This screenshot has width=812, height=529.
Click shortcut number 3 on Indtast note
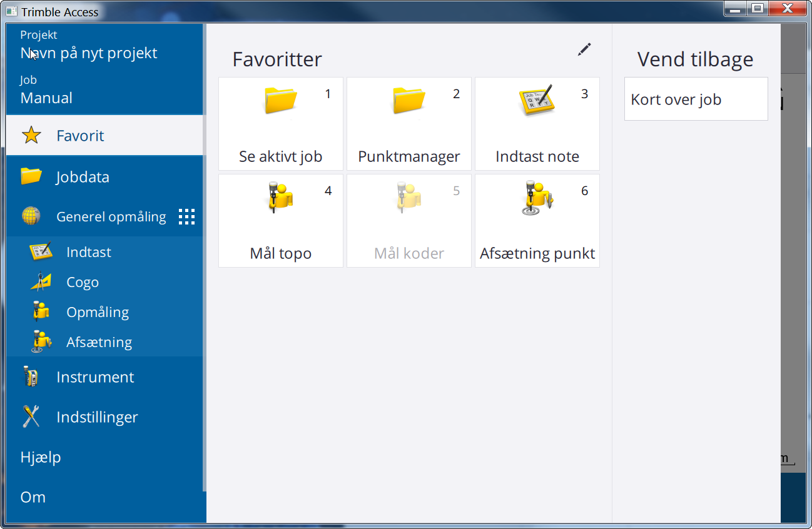click(584, 94)
